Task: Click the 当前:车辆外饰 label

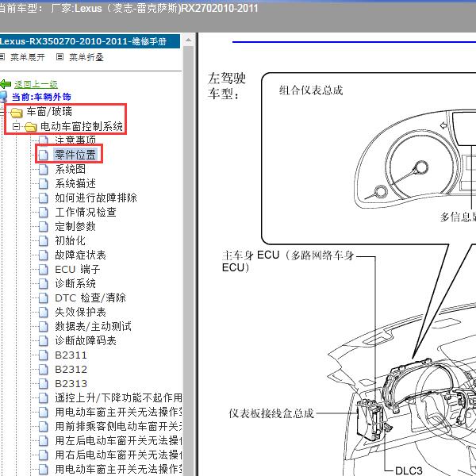Action: pyautogui.click(x=41, y=97)
